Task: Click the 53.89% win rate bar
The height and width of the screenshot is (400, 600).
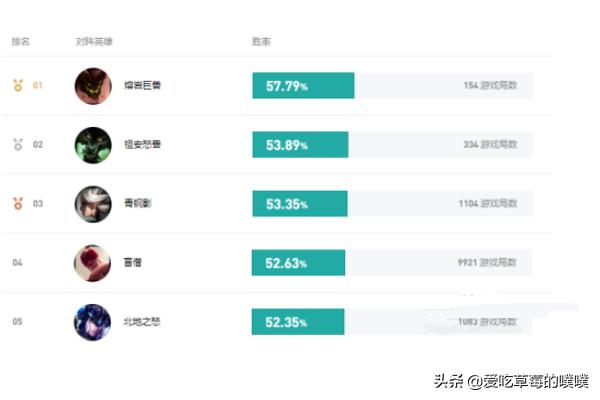Action: (300, 144)
